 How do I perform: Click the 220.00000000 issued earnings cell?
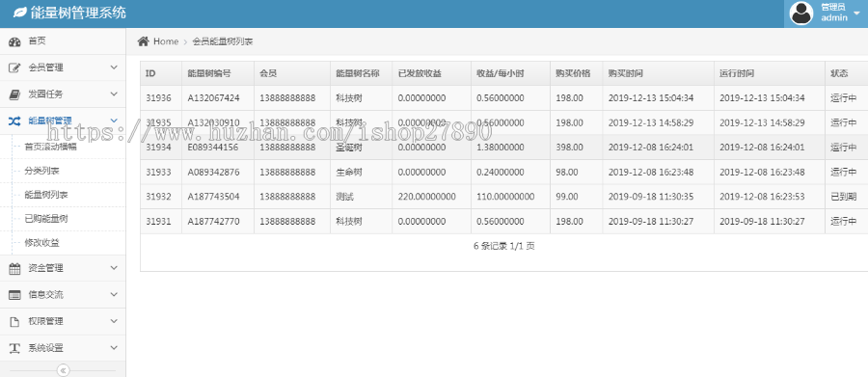coord(427,197)
